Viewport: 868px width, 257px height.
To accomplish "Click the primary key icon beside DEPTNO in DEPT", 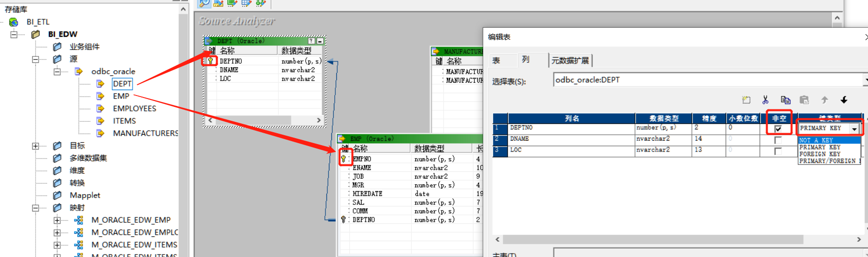I will click(210, 61).
